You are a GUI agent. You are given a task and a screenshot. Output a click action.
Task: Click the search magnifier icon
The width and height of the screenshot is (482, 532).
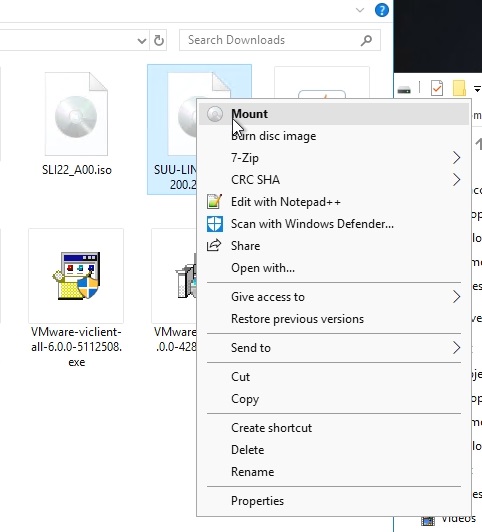coord(366,40)
